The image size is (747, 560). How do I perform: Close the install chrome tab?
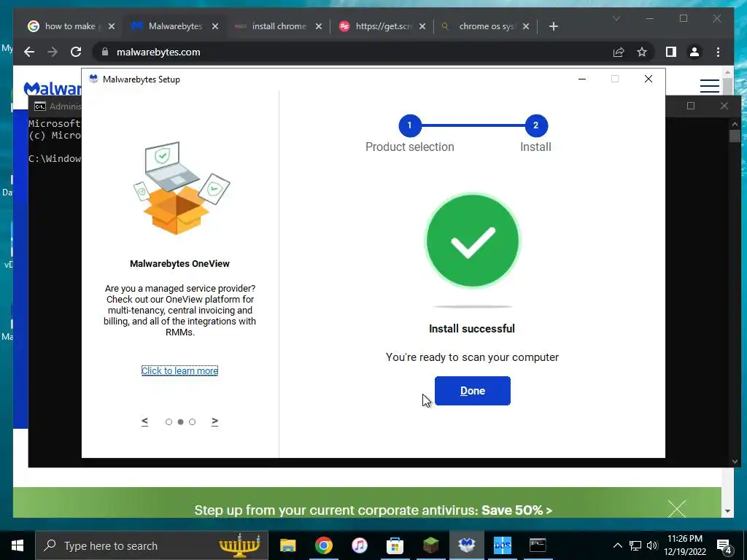tap(319, 26)
